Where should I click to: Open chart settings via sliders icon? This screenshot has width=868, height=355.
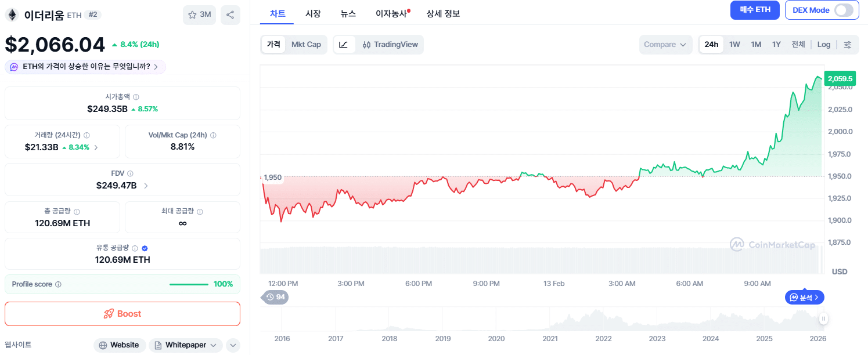(846, 44)
